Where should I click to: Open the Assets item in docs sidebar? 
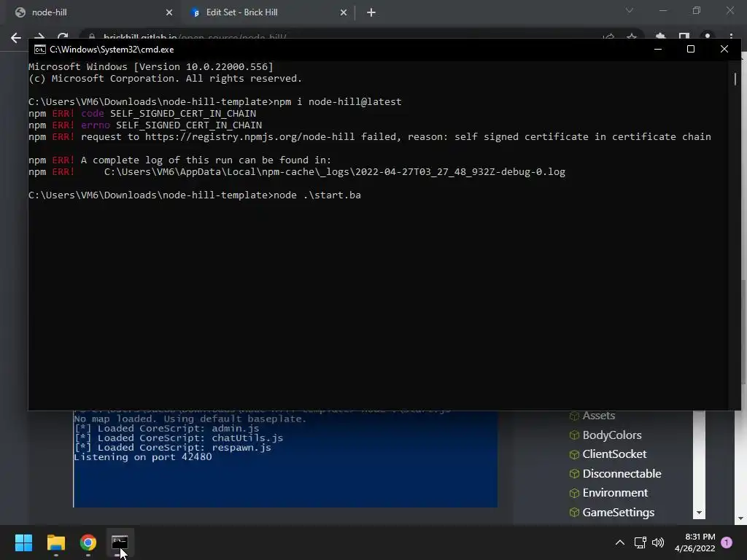click(598, 416)
